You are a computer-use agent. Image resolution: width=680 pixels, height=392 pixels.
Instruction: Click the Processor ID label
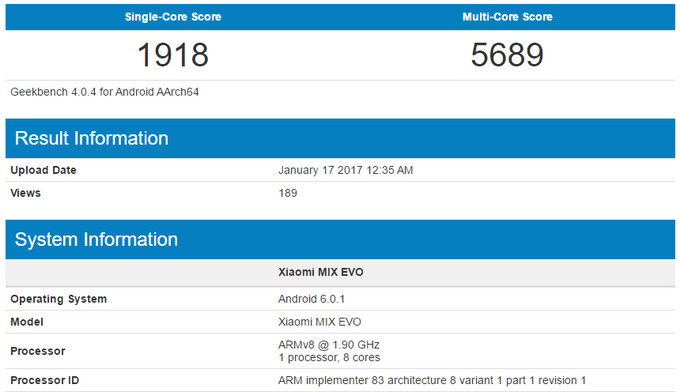pos(45,380)
